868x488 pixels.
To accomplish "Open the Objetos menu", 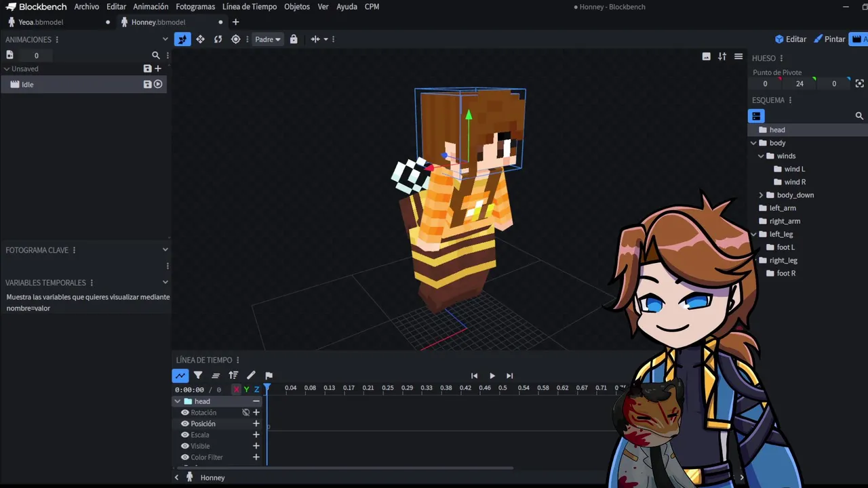I will (297, 7).
